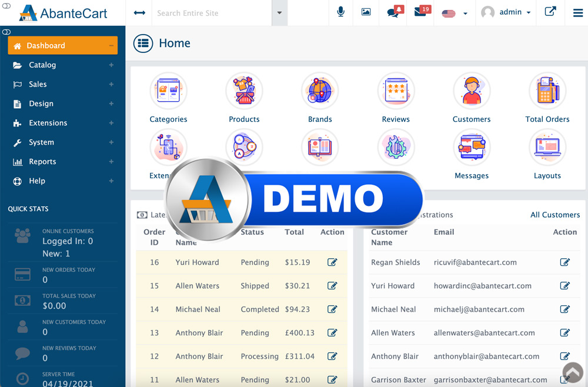The image size is (588, 387).
Task: Click the Home page list icon
Action: tap(143, 43)
